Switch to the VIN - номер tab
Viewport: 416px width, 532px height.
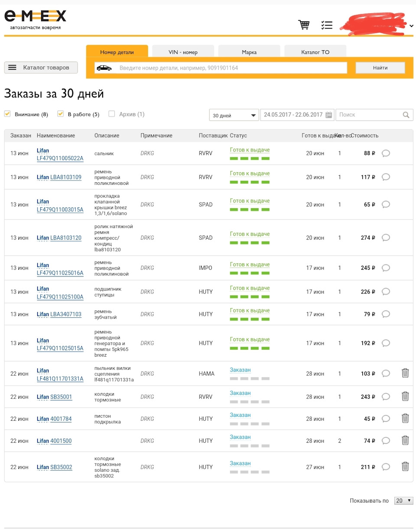pos(183,52)
